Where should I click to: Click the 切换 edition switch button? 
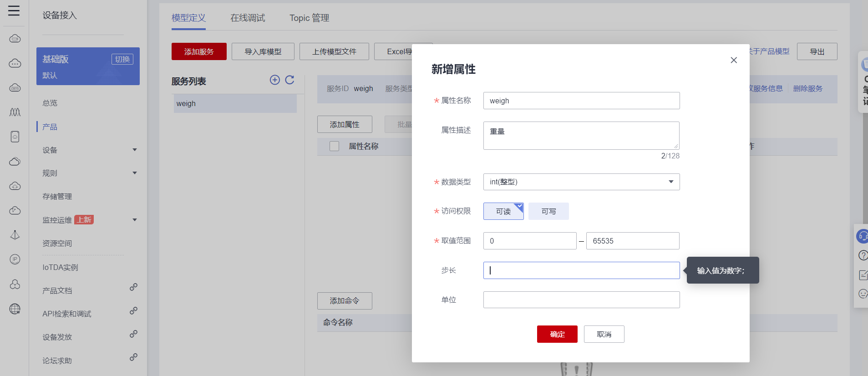pyautogui.click(x=122, y=59)
